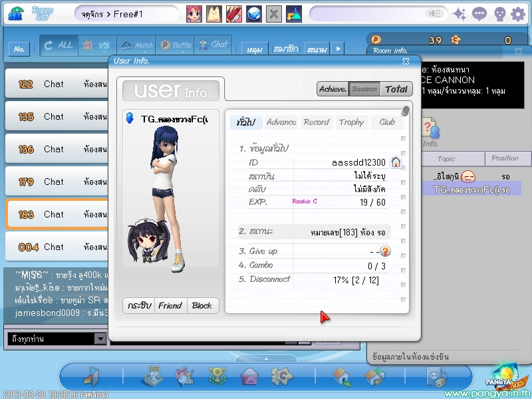
Task: Click the สนาม column header button
Action: click(317, 49)
